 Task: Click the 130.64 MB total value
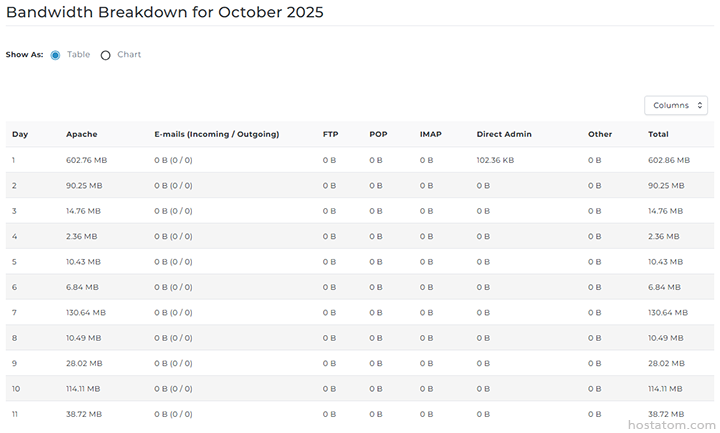point(667,312)
